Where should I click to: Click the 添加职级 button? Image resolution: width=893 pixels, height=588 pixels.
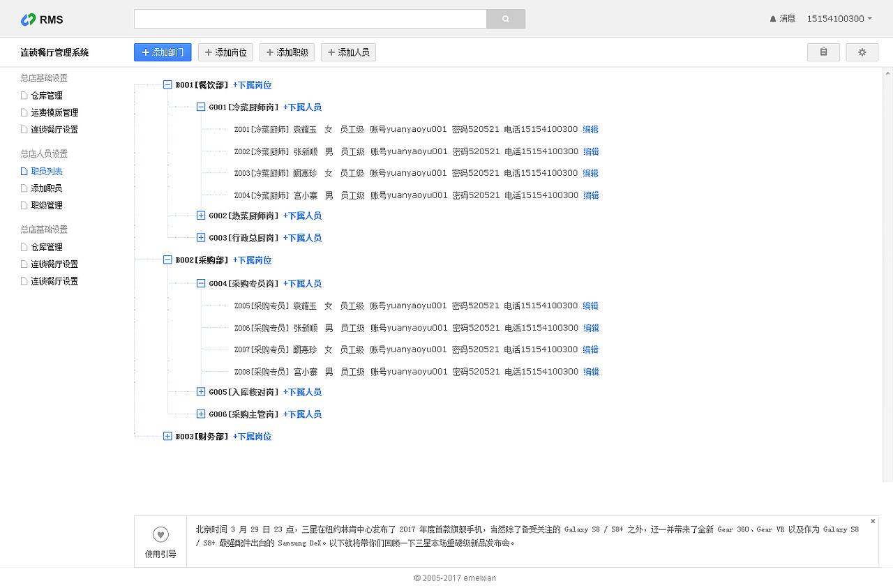point(287,52)
